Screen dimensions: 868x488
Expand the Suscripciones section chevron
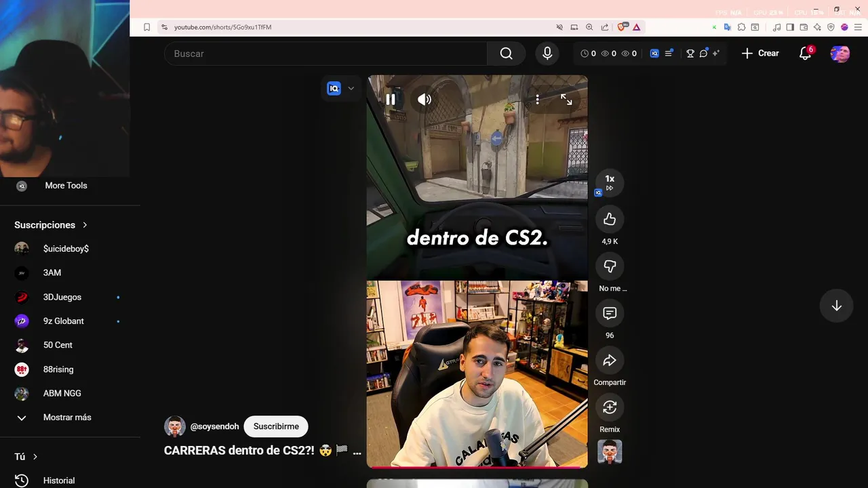85,225
